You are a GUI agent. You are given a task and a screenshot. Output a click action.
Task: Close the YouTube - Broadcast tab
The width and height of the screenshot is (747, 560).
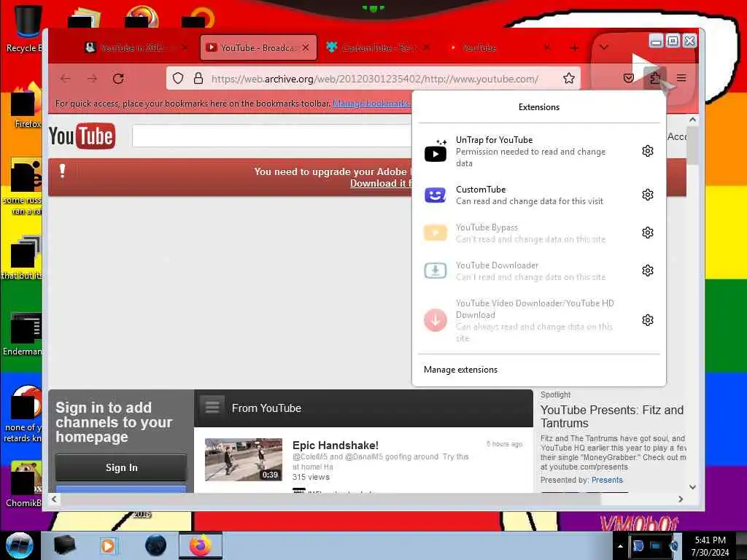[x=306, y=47]
